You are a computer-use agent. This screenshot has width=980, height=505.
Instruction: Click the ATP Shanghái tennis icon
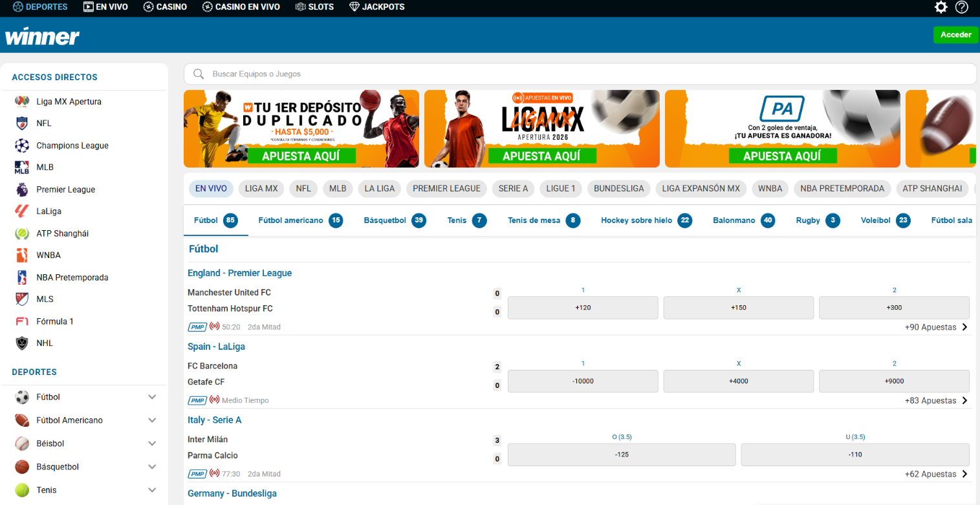pos(23,233)
